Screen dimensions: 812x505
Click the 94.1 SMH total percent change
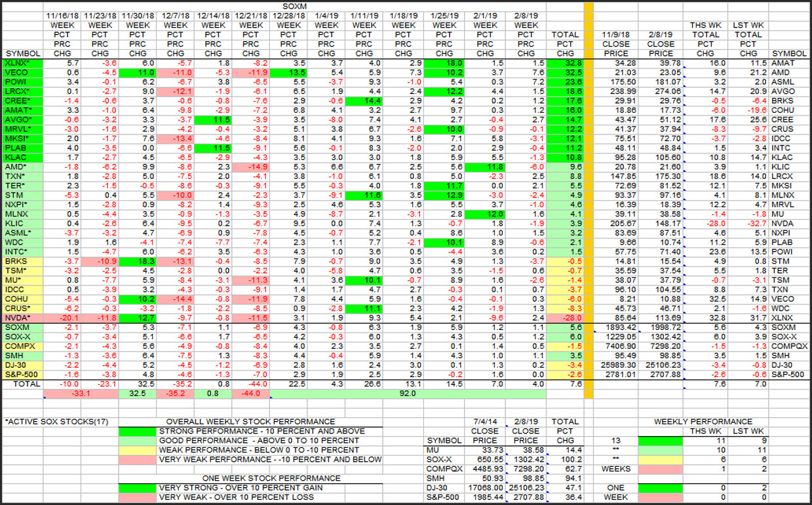coord(564,479)
